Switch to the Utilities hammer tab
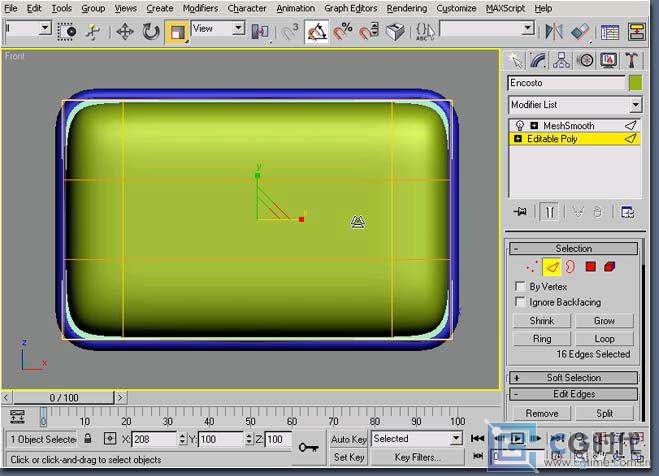Viewport: 659px width, 476px height. pyautogui.click(x=631, y=60)
